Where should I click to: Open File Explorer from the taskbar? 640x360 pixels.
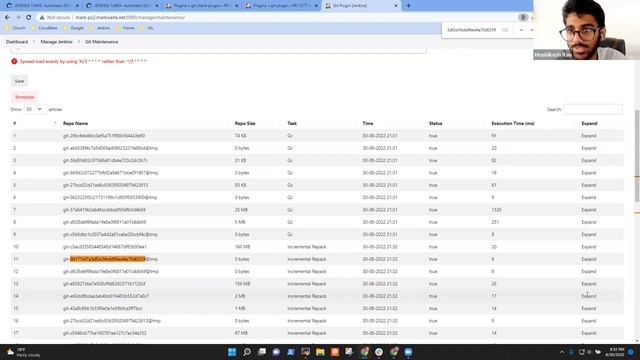pos(320,352)
